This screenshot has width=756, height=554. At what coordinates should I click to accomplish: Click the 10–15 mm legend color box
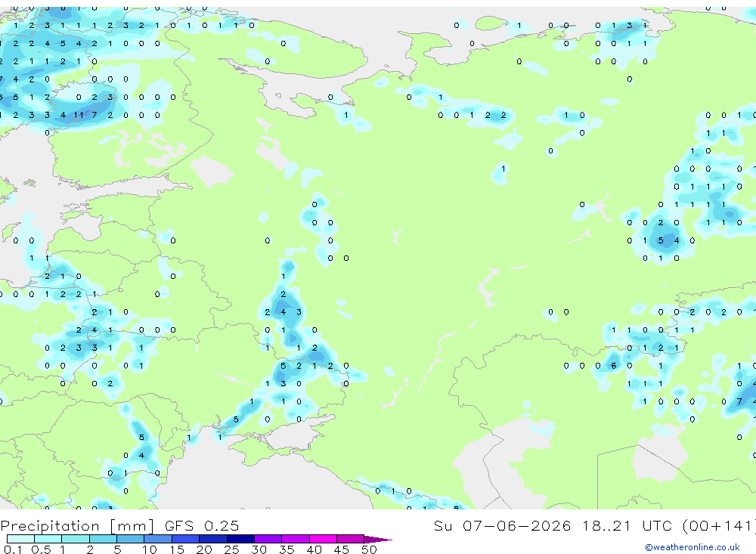158,539
